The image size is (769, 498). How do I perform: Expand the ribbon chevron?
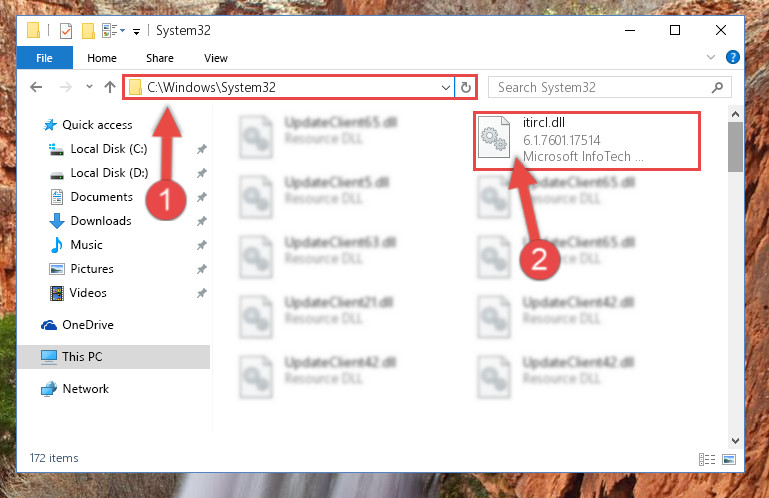pyautogui.click(x=711, y=57)
